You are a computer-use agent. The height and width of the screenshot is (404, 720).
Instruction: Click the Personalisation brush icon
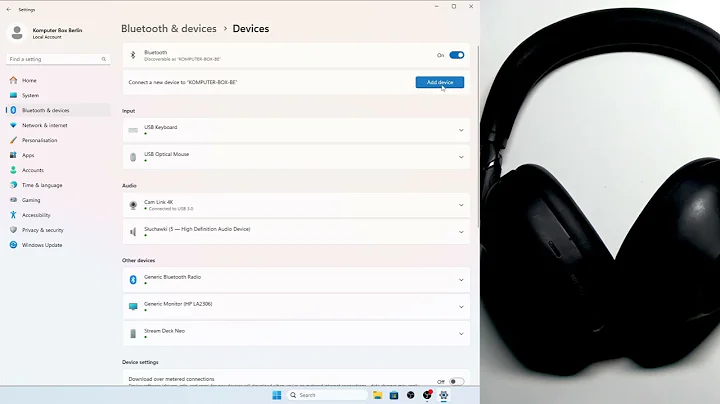point(13,140)
